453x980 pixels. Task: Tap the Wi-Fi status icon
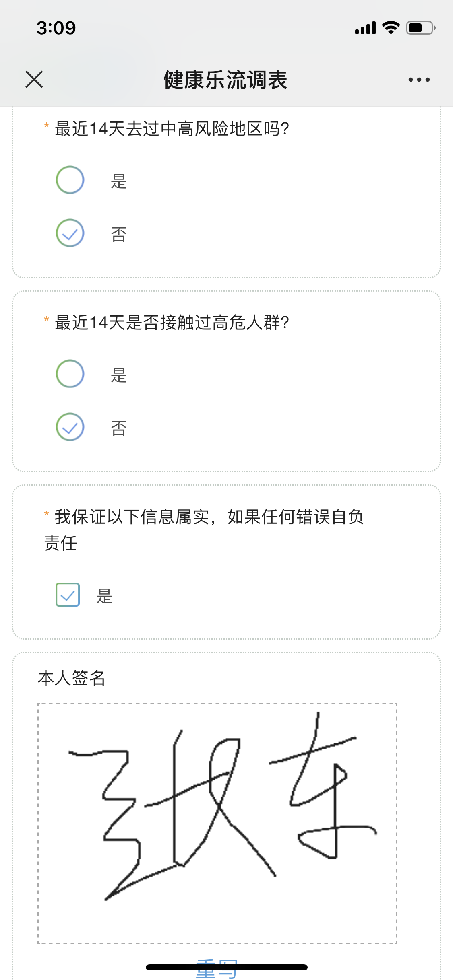pos(391,28)
